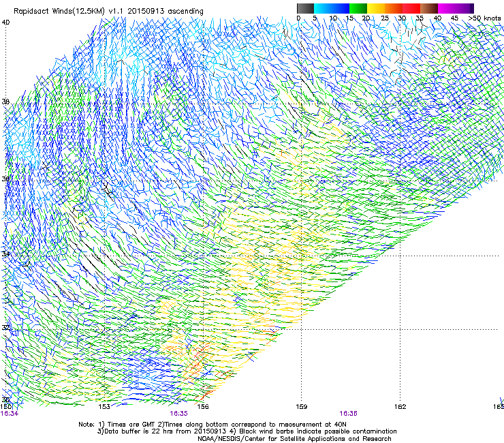The image size is (504, 443).
Task: Click the purple 16:35 time label
Action: (x=178, y=414)
